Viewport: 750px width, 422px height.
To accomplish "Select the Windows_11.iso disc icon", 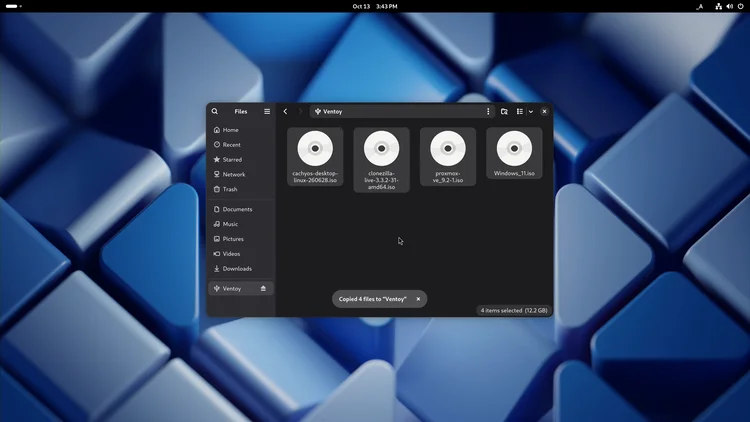I will (514, 148).
